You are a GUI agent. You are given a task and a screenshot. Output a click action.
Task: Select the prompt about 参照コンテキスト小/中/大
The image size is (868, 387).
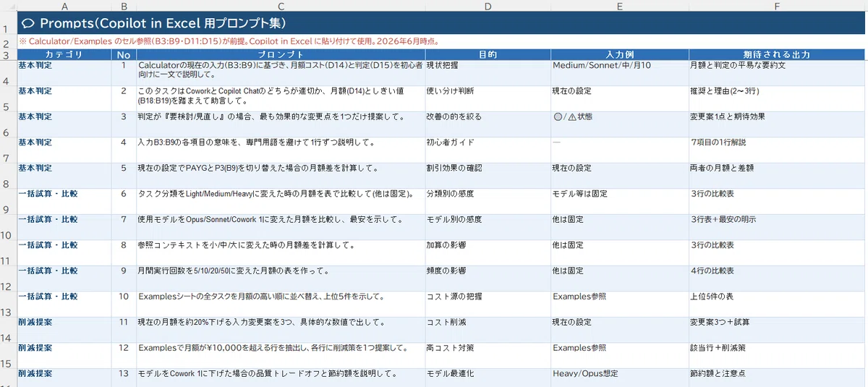(x=281, y=253)
